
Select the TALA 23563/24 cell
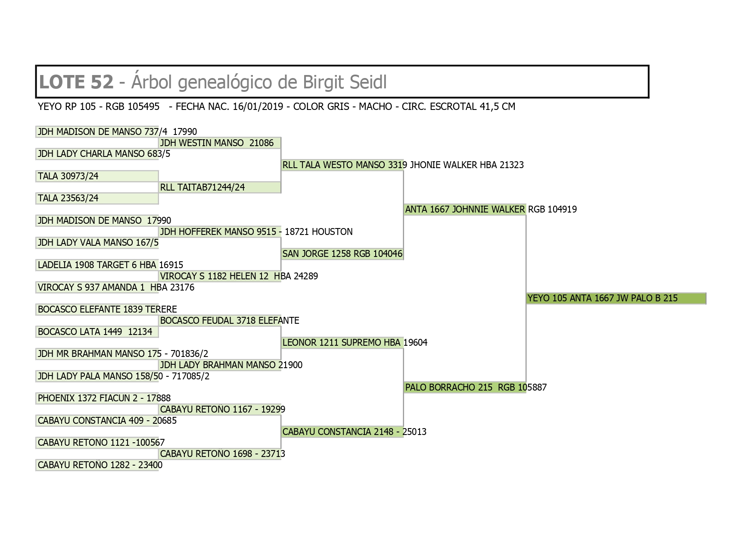click(x=97, y=198)
